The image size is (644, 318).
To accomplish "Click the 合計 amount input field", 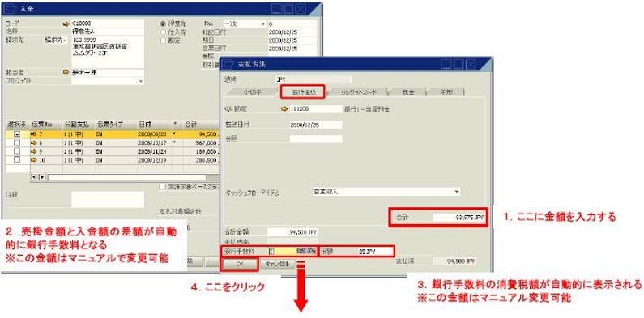I will pos(458,218).
